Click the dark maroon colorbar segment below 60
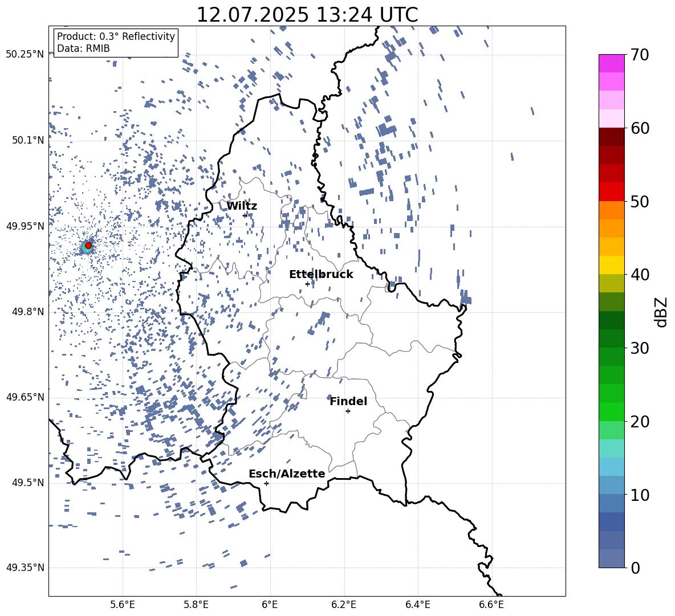The height and width of the screenshot is (616, 675). [611, 137]
